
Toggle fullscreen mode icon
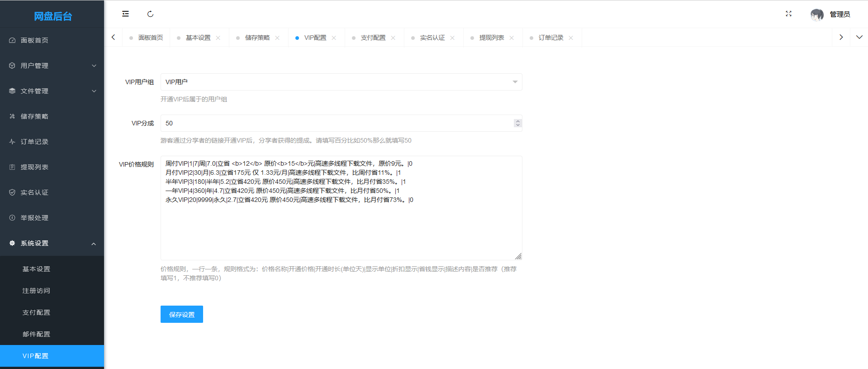(x=788, y=14)
